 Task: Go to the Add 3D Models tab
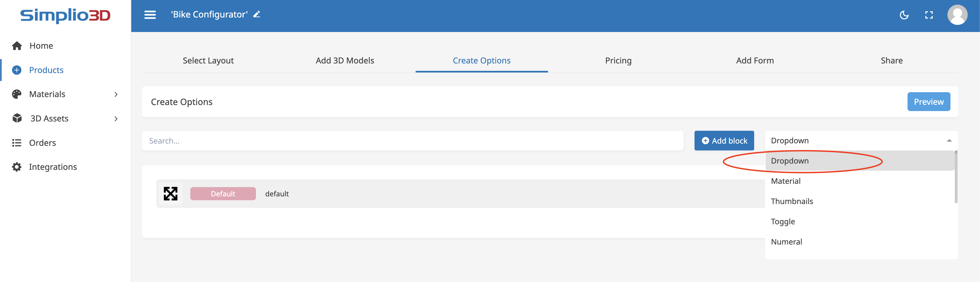point(345,60)
